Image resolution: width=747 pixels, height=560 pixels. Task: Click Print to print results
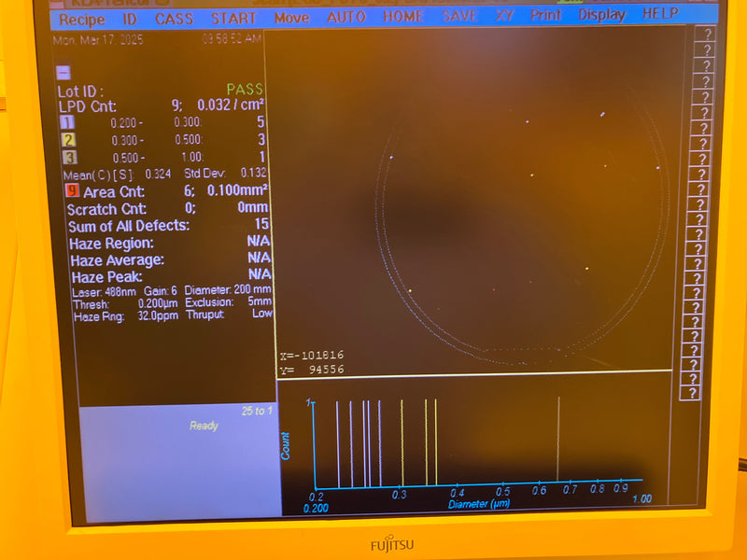click(x=544, y=17)
